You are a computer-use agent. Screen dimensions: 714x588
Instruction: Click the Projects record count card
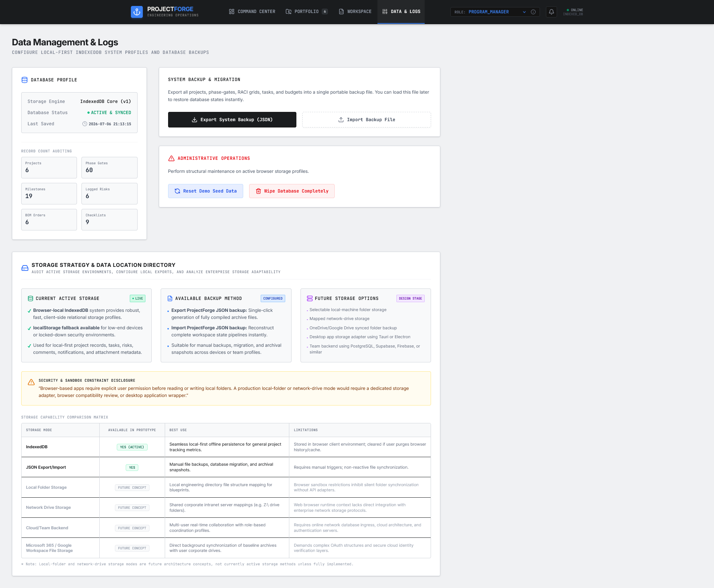[49, 168]
